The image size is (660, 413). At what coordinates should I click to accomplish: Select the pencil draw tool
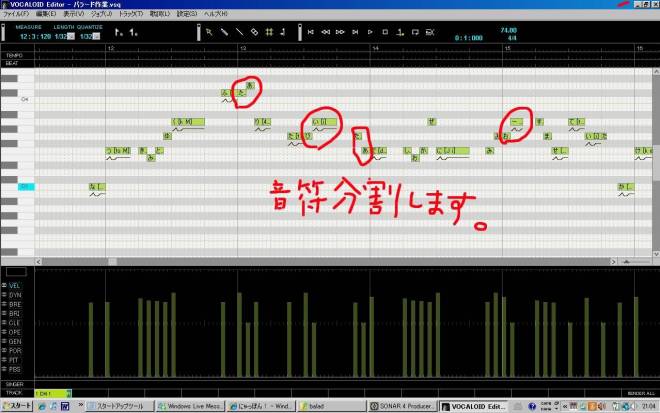pos(224,32)
